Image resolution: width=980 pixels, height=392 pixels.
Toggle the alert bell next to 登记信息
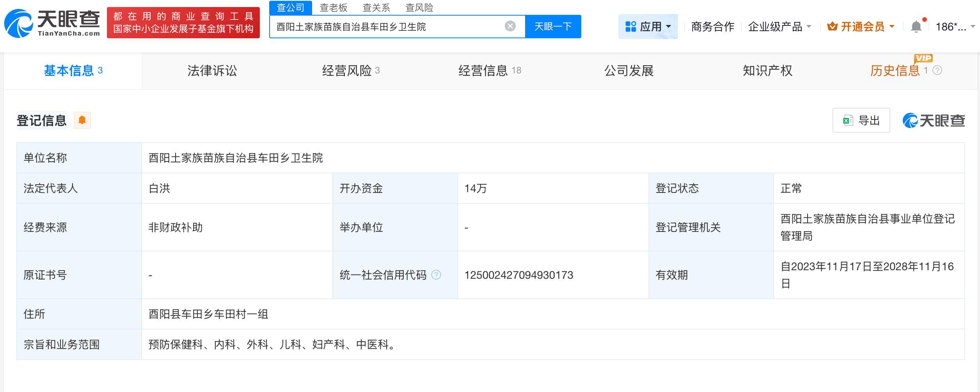coord(83,120)
